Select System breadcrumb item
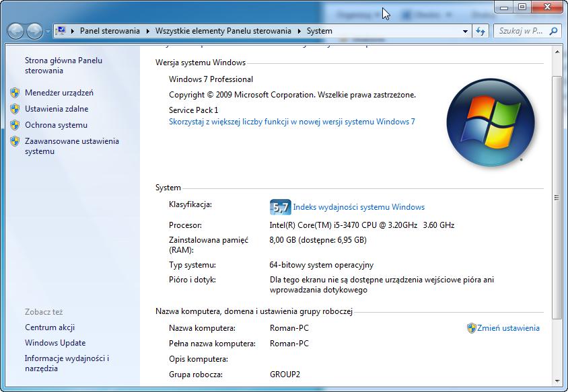Image resolution: width=568 pixels, height=392 pixels. [x=319, y=31]
